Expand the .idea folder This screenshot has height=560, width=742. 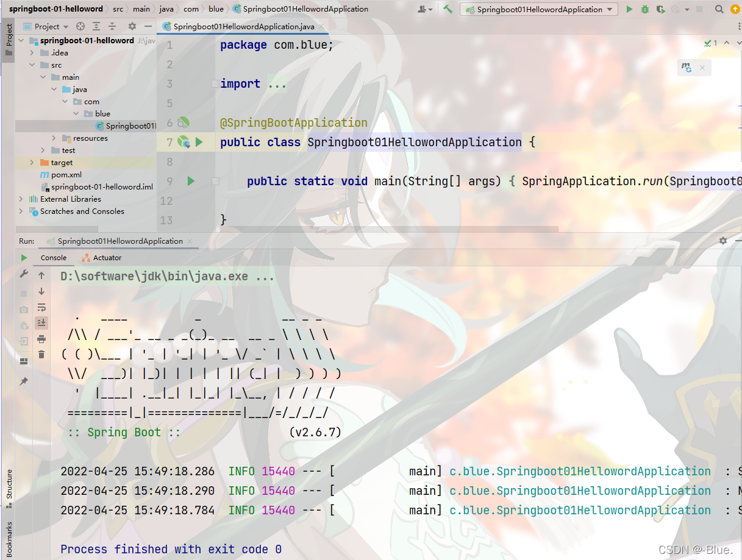tap(34, 53)
